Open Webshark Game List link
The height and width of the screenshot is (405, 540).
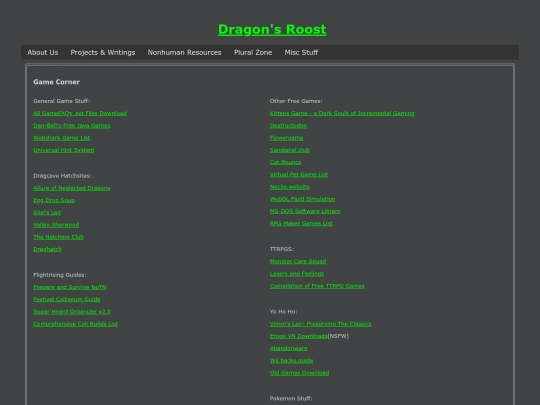(61, 138)
